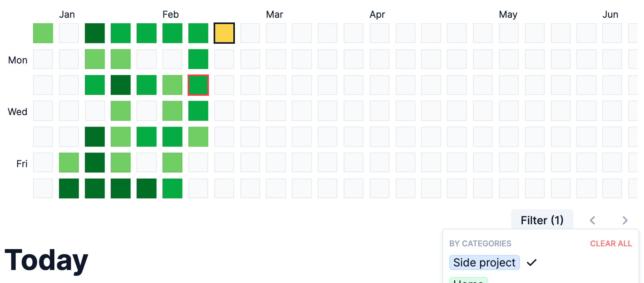The image size is (644, 283).
Task: Click the CLEAR ALL link
Action: 610,244
